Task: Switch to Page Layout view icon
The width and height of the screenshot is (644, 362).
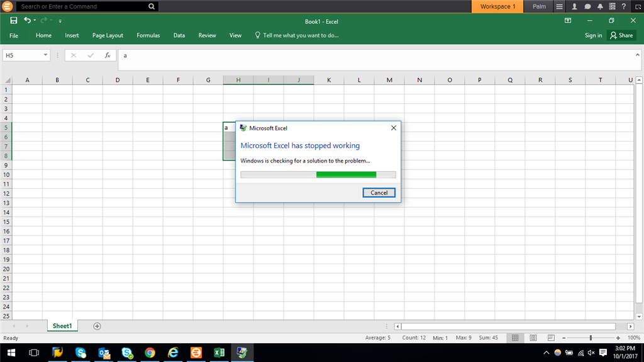Action: click(533, 337)
